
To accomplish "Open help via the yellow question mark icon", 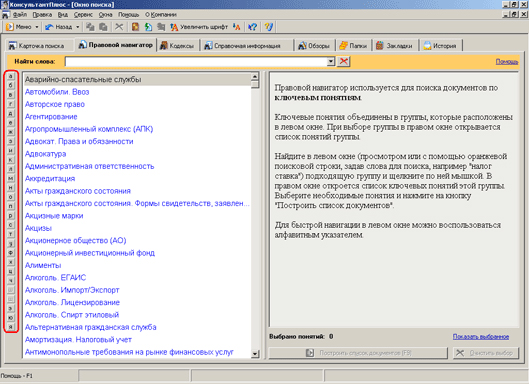I will (x=269, y=27).
